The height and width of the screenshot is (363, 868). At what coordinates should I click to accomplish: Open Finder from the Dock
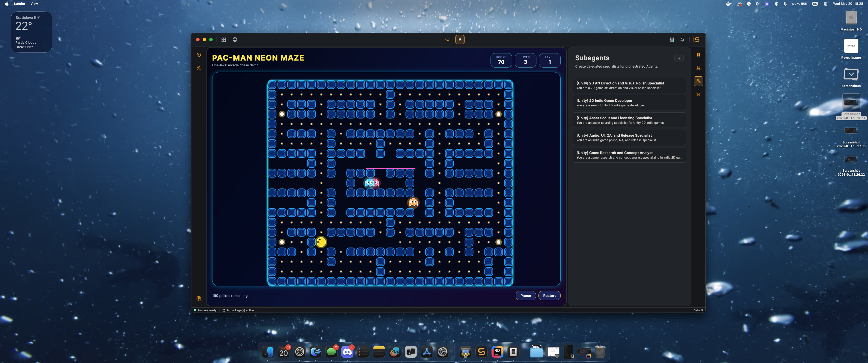pos(268,352)
